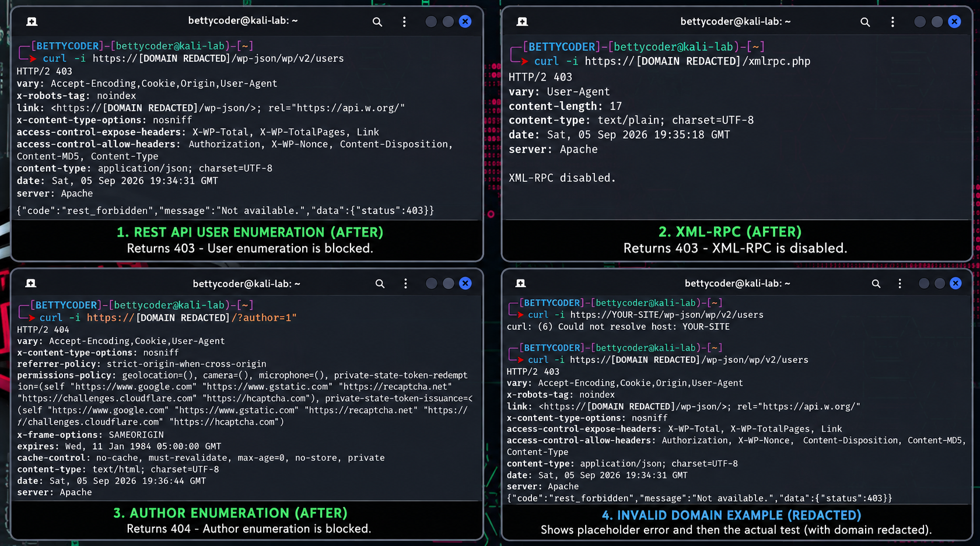The image size is (980, 546).
Task: Click 'x-robots-tag: noindex' in REST API window
Action: point(76,96)
